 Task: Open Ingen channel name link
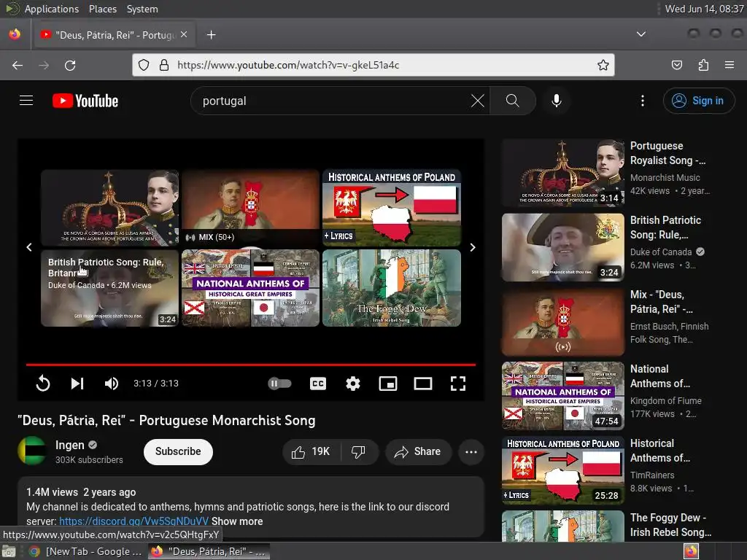pos(69,445)
